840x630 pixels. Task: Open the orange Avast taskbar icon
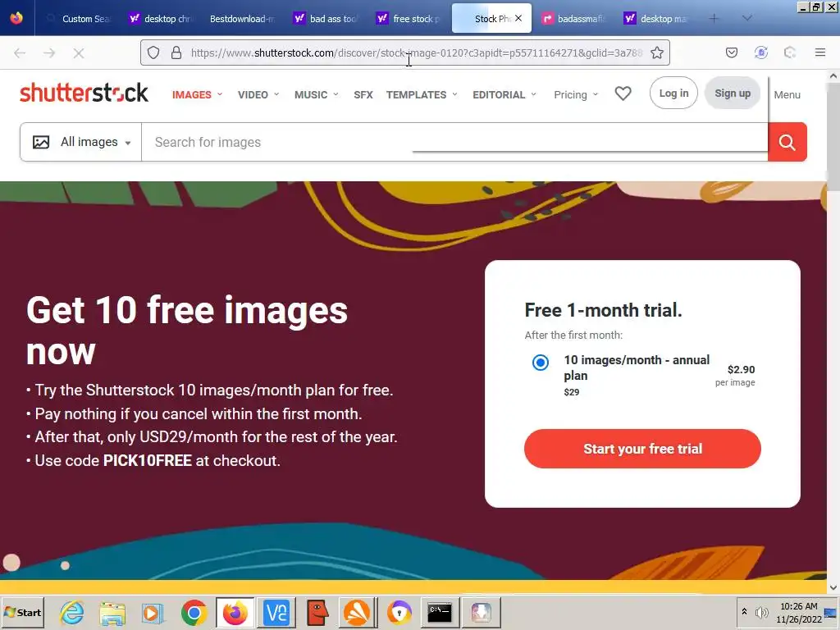pos(357,612)
